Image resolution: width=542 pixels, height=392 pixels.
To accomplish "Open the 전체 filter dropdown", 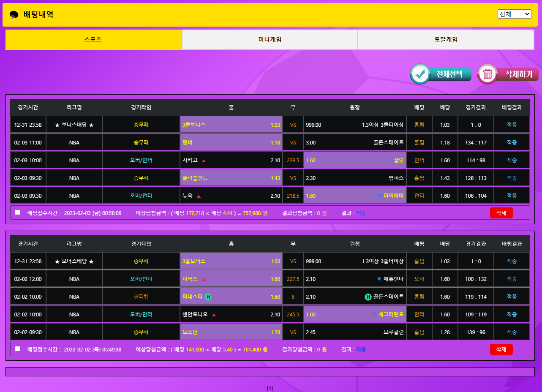I will tap(514, 14).
